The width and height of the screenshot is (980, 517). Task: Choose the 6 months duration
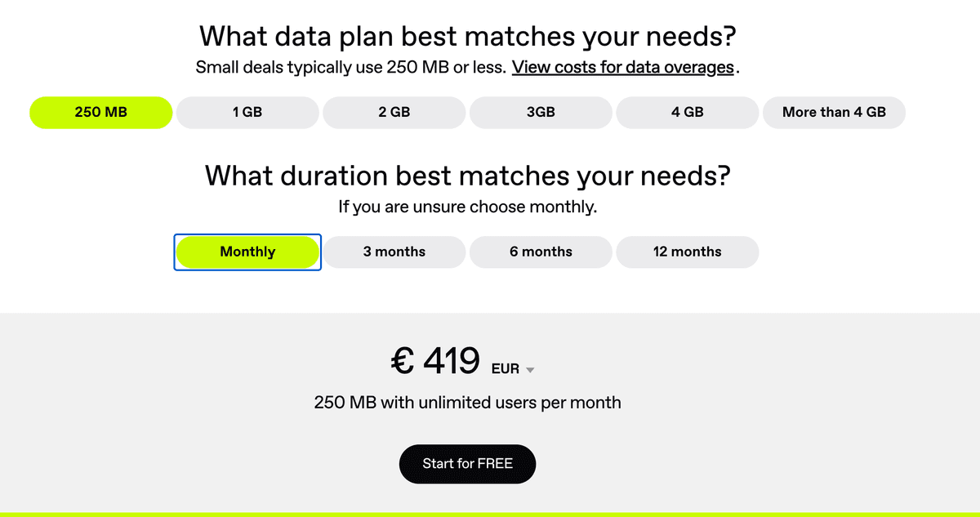point(541,252)
